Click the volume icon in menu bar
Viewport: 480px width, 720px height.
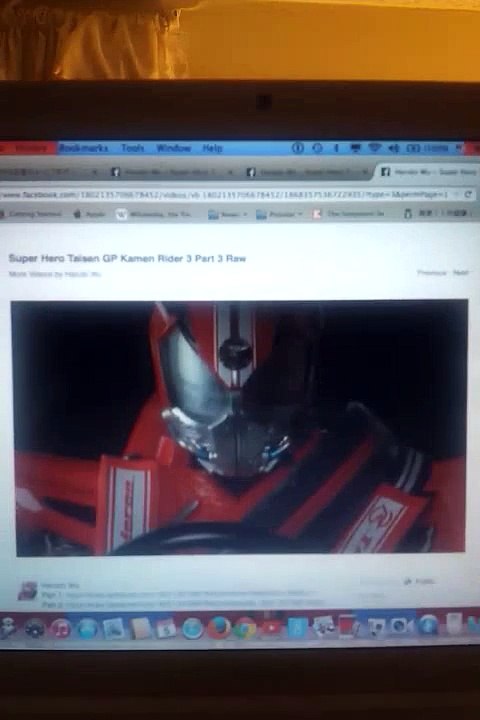click(x=394, y=148)
